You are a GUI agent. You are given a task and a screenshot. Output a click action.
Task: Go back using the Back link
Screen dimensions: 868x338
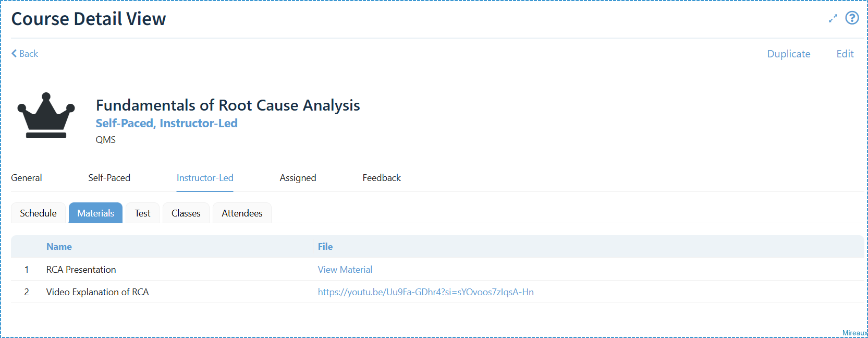(25, 54)
